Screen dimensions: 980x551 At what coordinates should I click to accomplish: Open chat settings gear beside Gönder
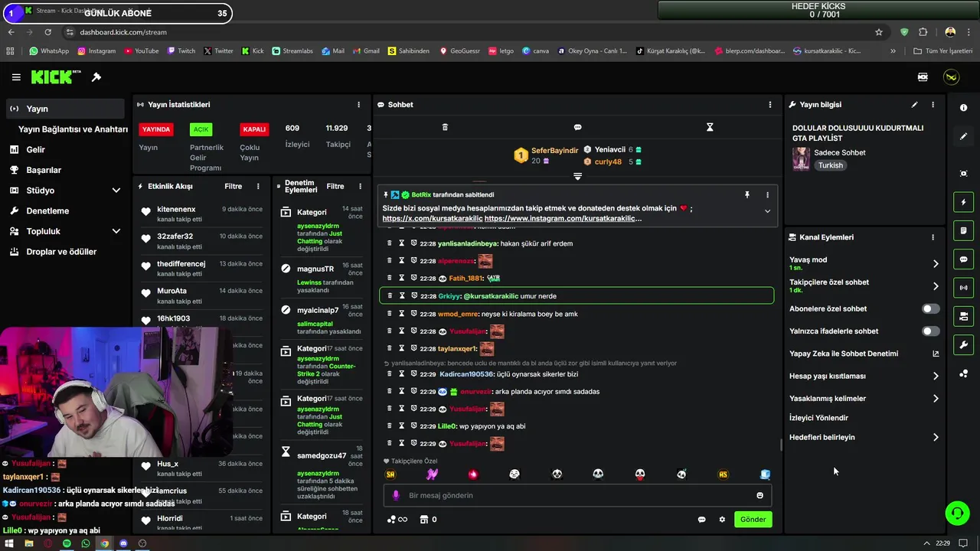click(721, 520)
